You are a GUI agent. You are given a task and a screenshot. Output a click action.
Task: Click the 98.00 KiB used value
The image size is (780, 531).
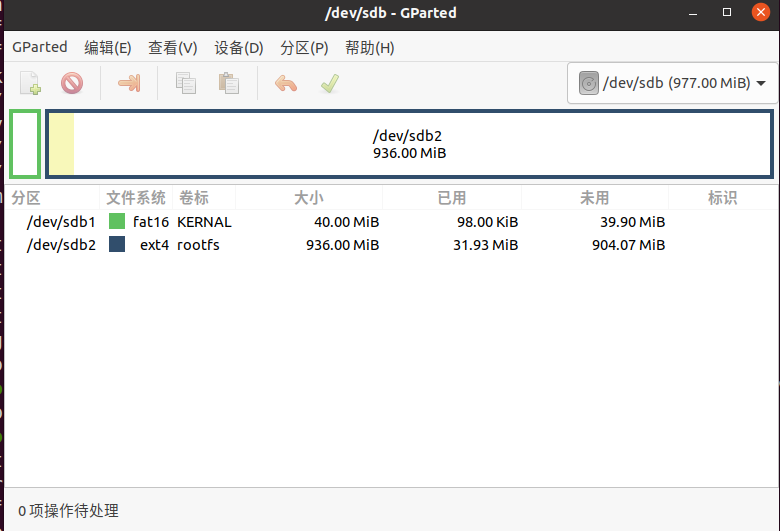click(x=488, y=222)
